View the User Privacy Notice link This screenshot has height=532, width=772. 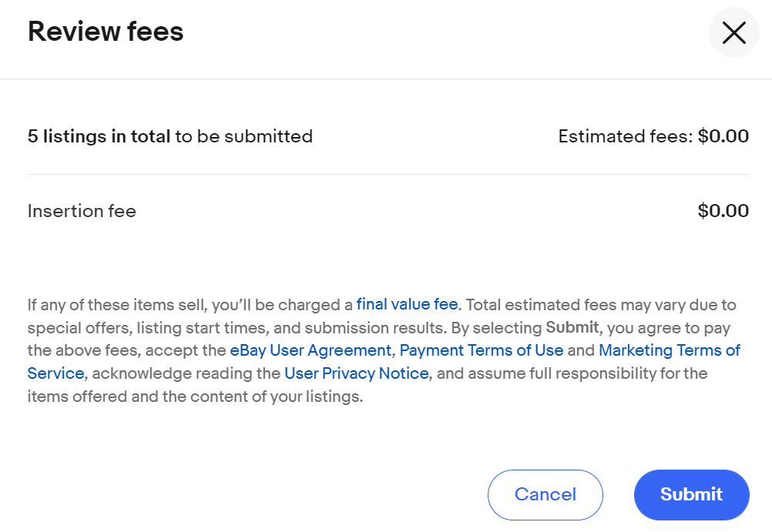(356, 373)
